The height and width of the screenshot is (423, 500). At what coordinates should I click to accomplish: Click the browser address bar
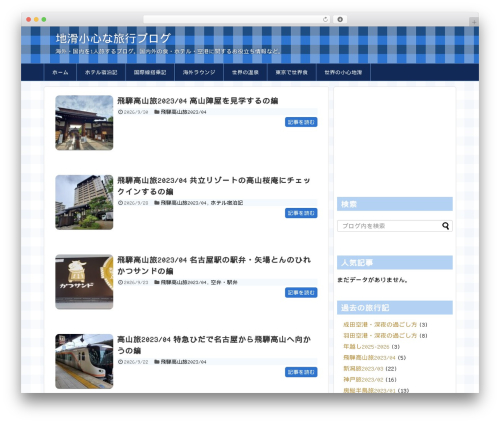(x=237, y=19)
